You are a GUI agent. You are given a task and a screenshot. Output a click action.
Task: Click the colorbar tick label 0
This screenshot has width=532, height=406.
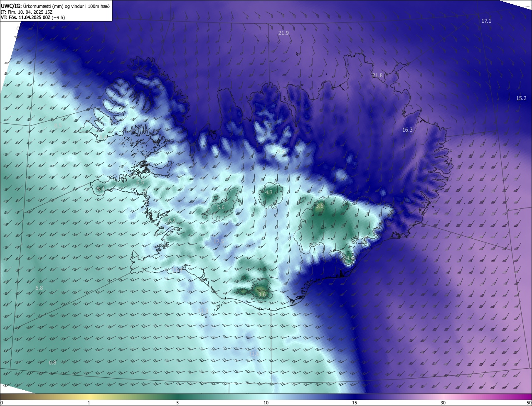pos(2,403)
